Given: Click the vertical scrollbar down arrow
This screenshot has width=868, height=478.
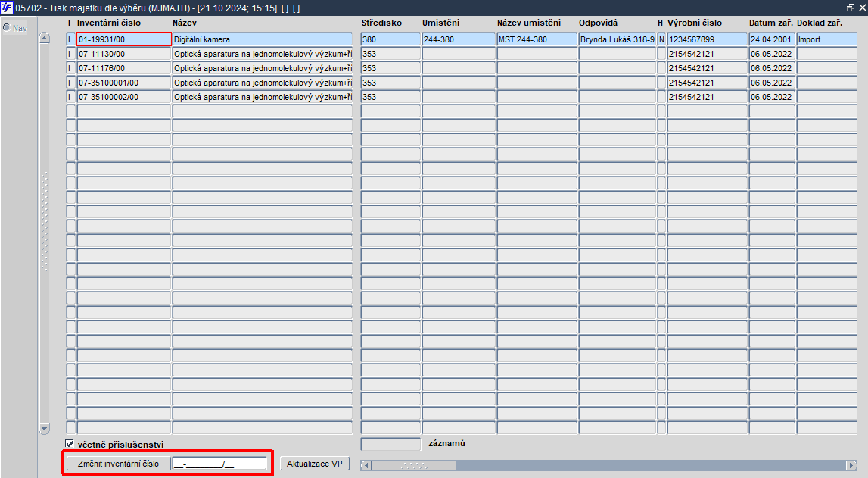Looking at the screenshot, I should 45,428.
